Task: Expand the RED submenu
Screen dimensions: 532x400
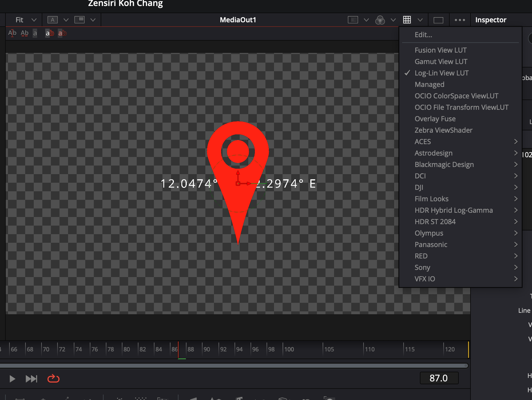Action: (x=460, y=256)
